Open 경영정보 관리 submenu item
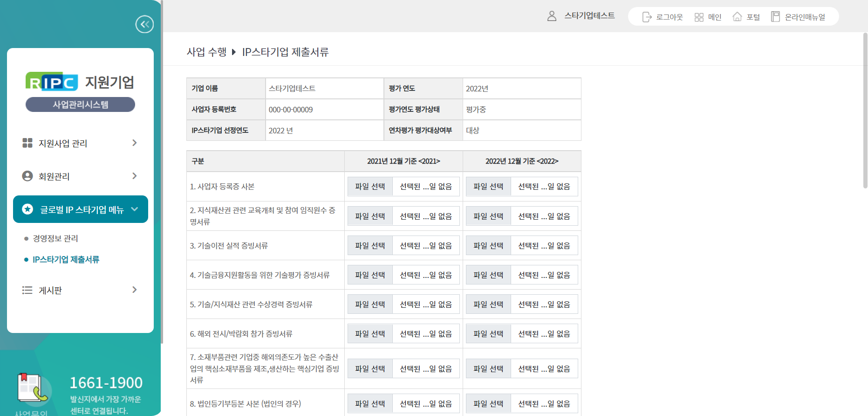This screenshot has height=416, width=868. [x=55, y=238]
